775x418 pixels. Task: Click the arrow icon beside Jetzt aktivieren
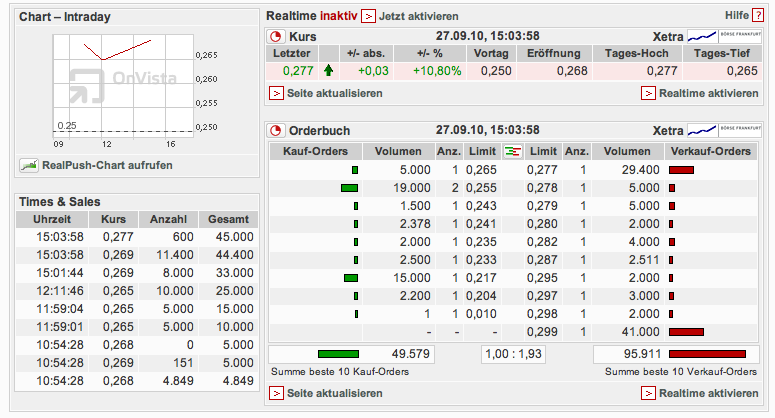pos(340,16)
